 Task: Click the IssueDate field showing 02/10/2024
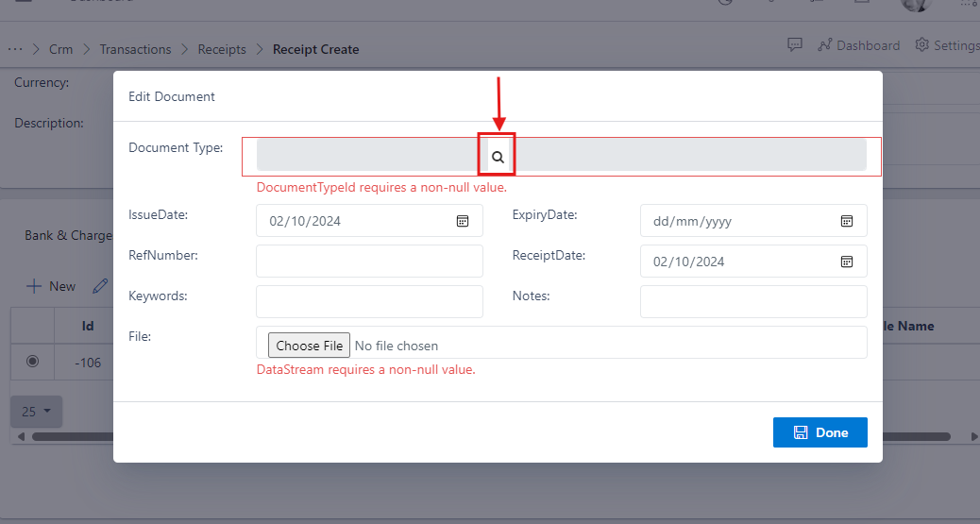(369, 221)
